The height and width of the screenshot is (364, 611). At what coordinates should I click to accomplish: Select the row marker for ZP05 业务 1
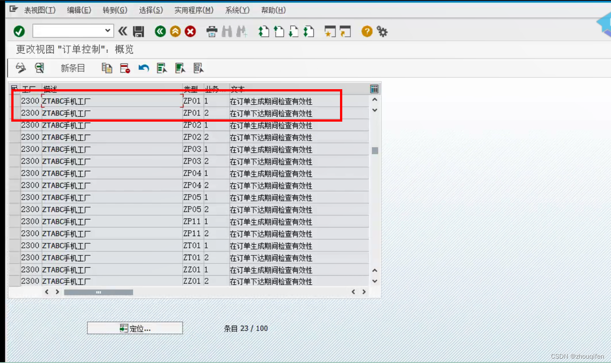coord(14,197)
